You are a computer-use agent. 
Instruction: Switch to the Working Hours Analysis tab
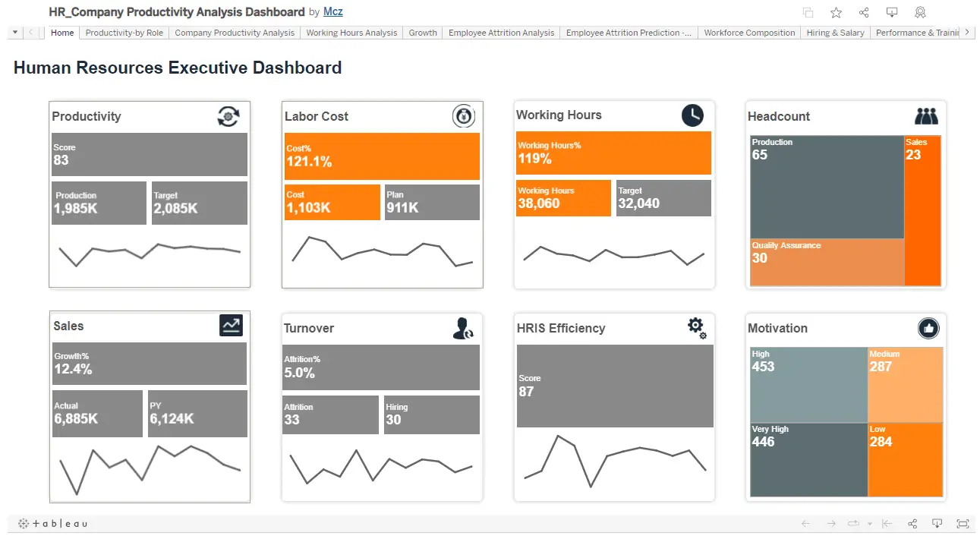coord(351,33)
